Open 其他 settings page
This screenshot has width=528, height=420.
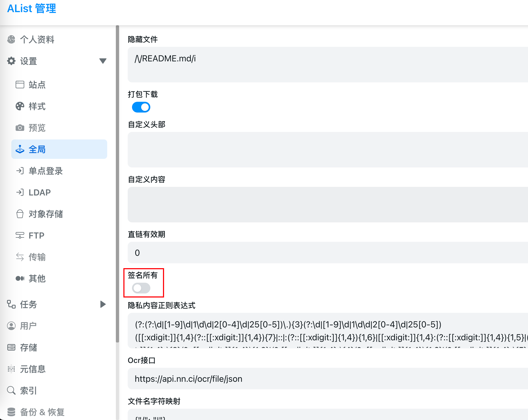coord(59,279)
